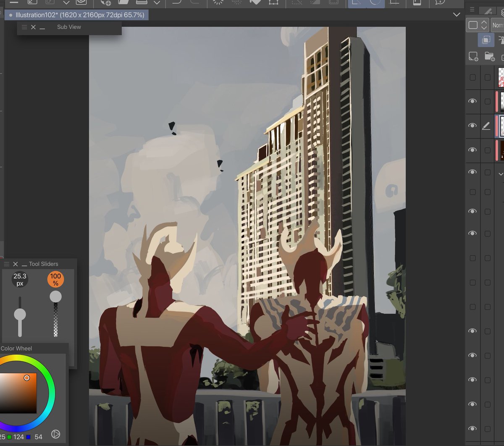Set as reference layer lighthouse icon
Viewport: 504px width, 446px height.
coord(501,40)
